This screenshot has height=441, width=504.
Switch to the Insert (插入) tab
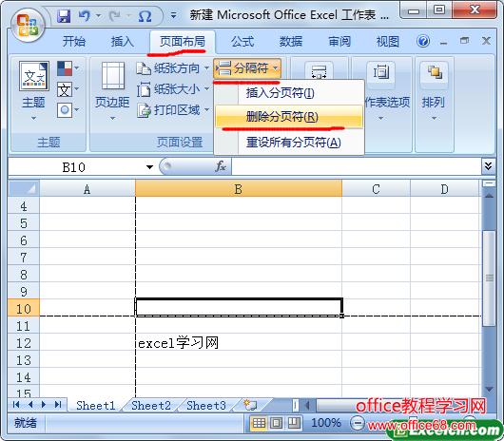[x=122, y=42]
